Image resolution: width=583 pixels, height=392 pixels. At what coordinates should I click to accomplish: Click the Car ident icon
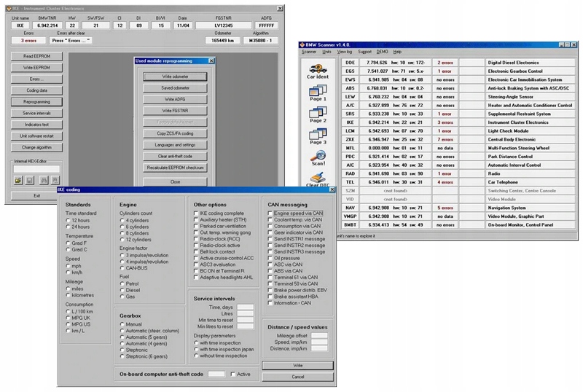(316, 71)
